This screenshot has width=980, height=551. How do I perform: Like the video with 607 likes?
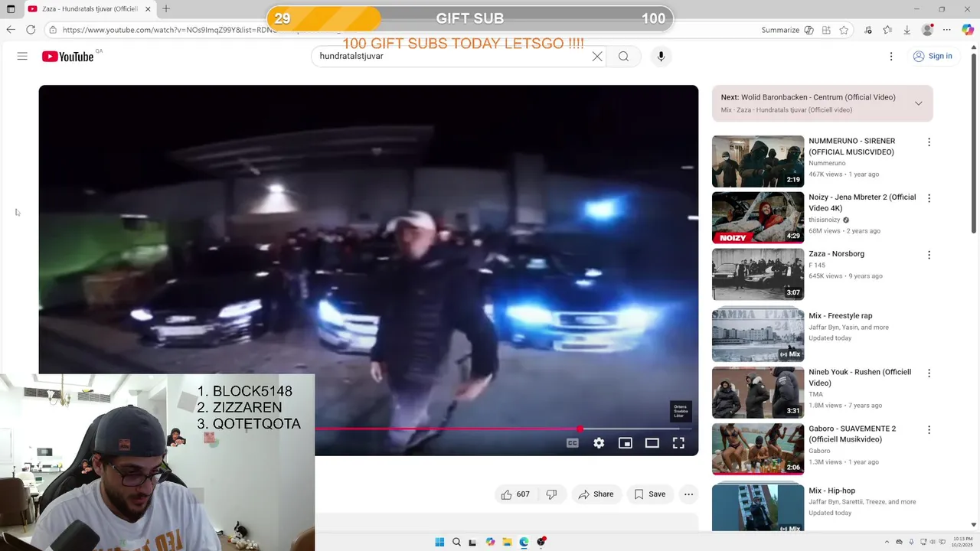pos(514,494)
